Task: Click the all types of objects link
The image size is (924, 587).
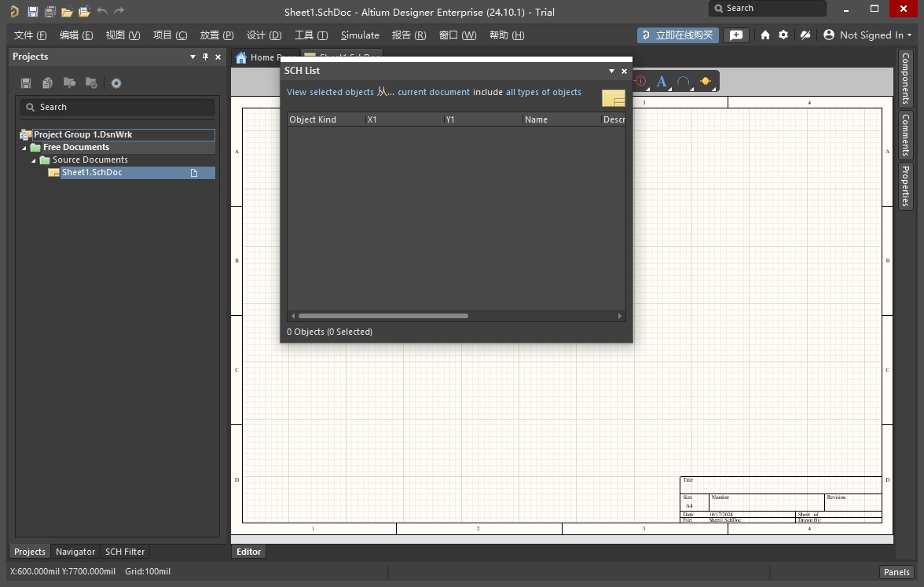Action: point(544,92)
